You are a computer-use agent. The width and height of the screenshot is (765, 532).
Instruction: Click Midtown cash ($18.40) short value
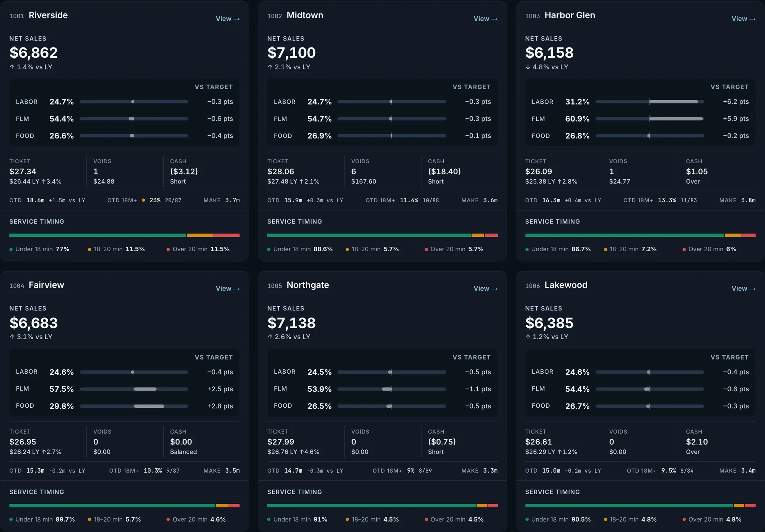click(x=444, y=171)
